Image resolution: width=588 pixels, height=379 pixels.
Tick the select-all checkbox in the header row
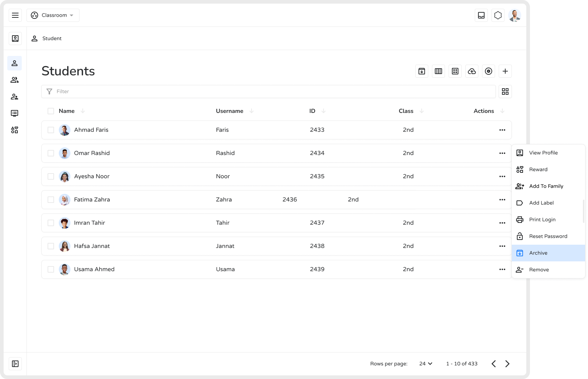(51, 111)
